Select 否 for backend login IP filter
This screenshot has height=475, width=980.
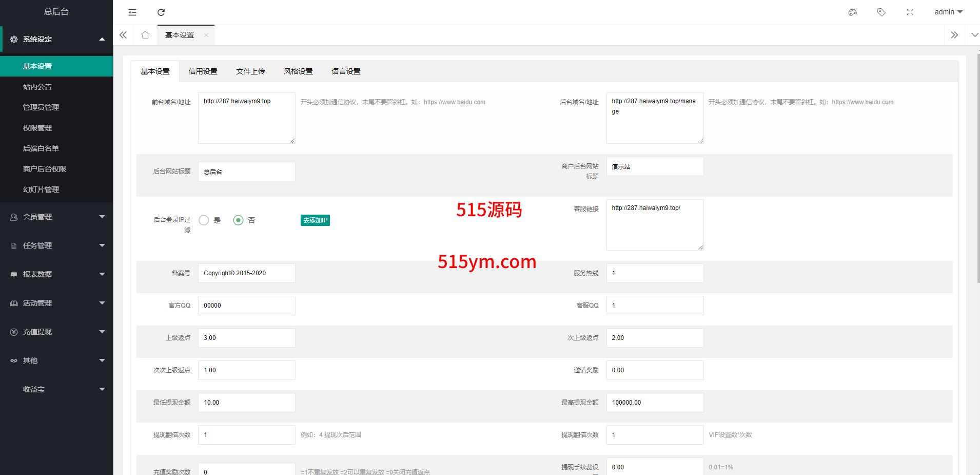pos(238,220)
